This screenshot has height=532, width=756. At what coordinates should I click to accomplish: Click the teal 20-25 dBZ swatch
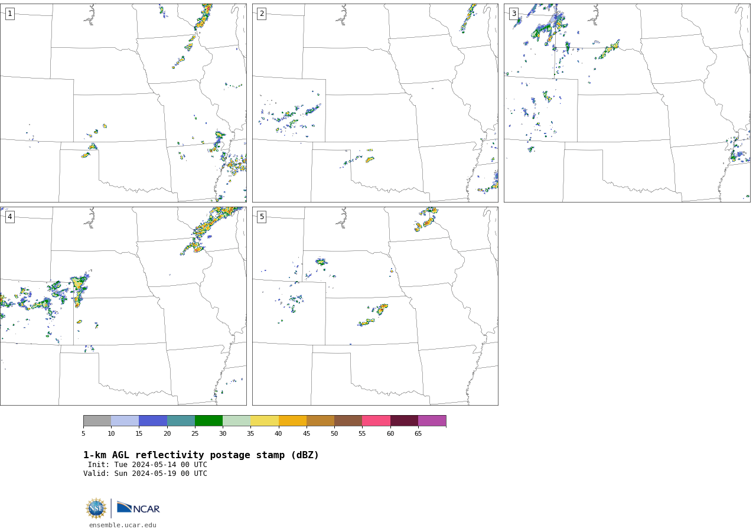[x=181, y=421]
